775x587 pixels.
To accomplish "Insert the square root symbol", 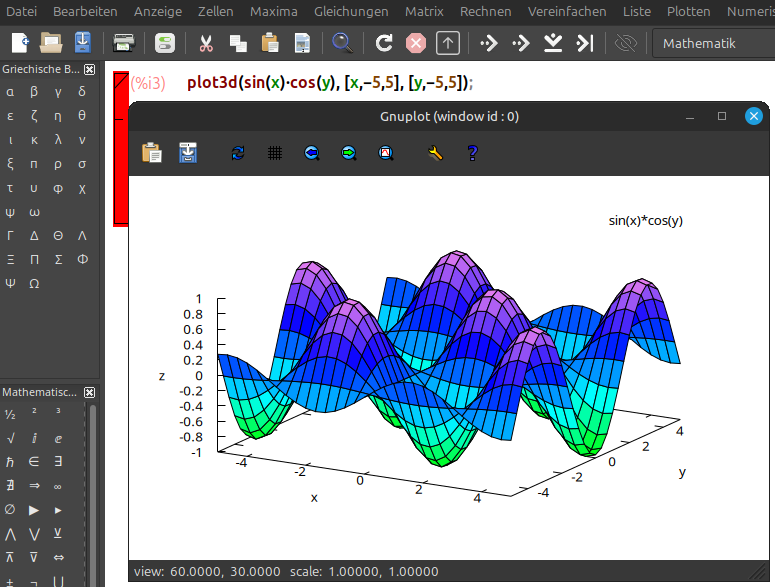I will [10, 438].
